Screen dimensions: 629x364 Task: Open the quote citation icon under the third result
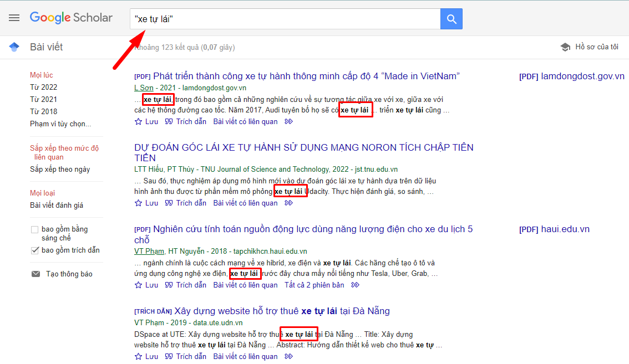coord(169,285)
